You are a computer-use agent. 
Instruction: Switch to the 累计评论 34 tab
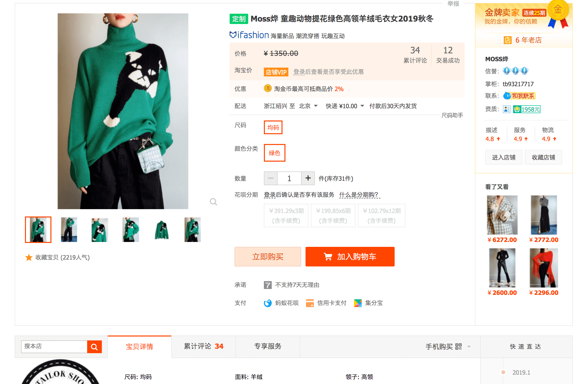point(203,346)
